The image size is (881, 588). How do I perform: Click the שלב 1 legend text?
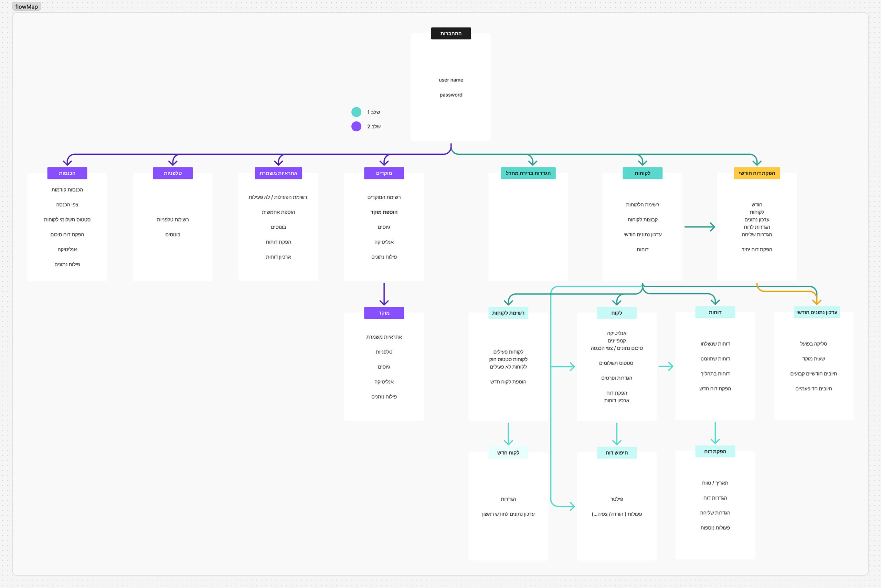pyautogui.click(x=373, y=112)
